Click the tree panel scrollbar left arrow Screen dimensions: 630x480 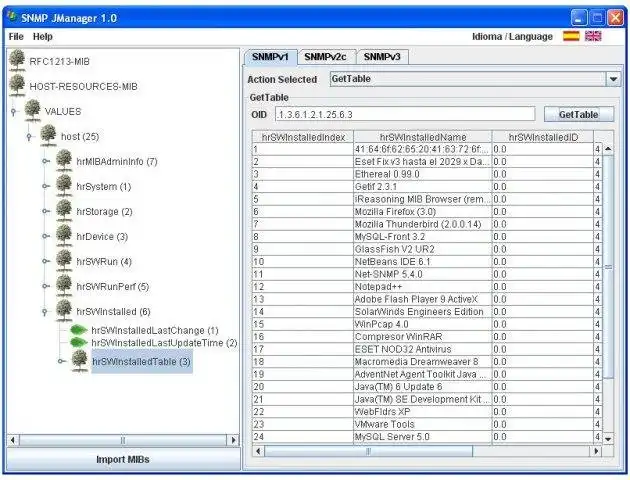13,440
